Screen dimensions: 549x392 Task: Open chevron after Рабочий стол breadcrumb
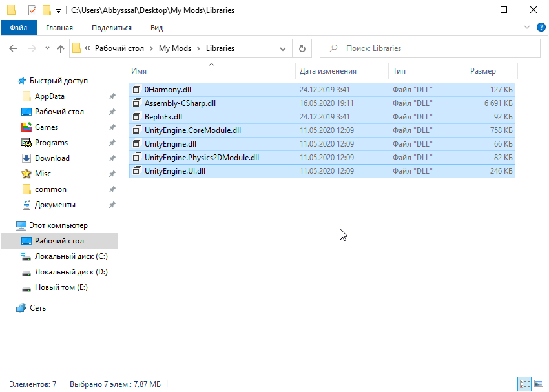[151, 48]
